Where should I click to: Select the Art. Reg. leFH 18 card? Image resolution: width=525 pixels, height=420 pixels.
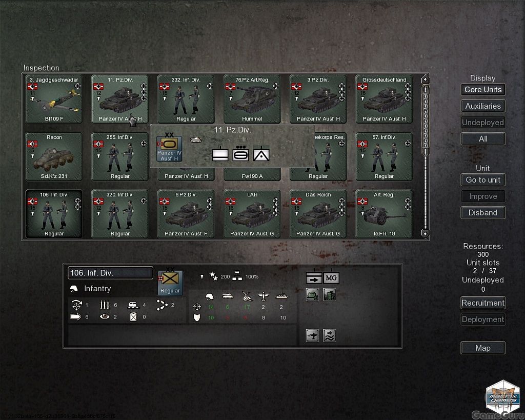click(384, 214)
